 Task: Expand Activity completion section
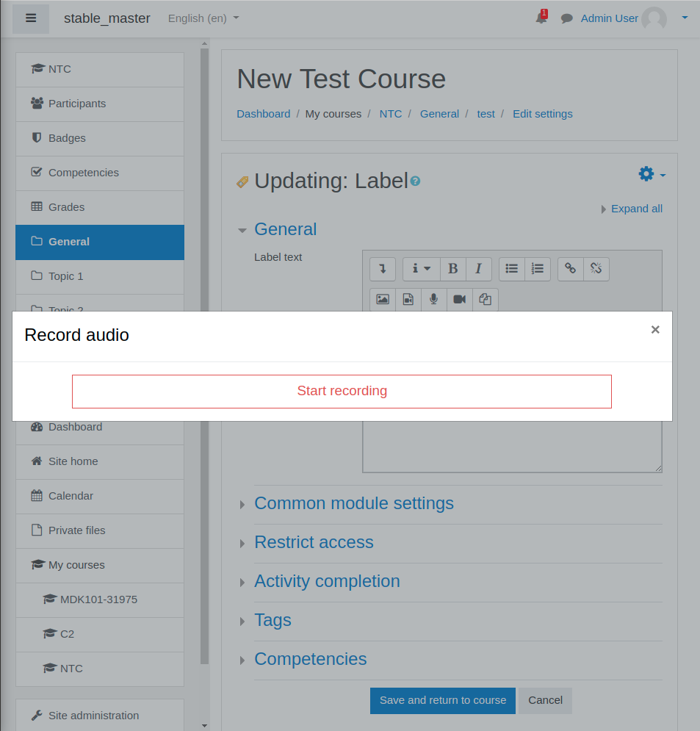327,581
